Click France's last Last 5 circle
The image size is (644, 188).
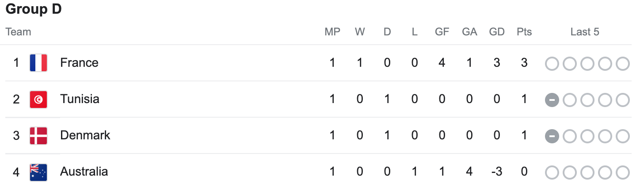click(622, 64)
